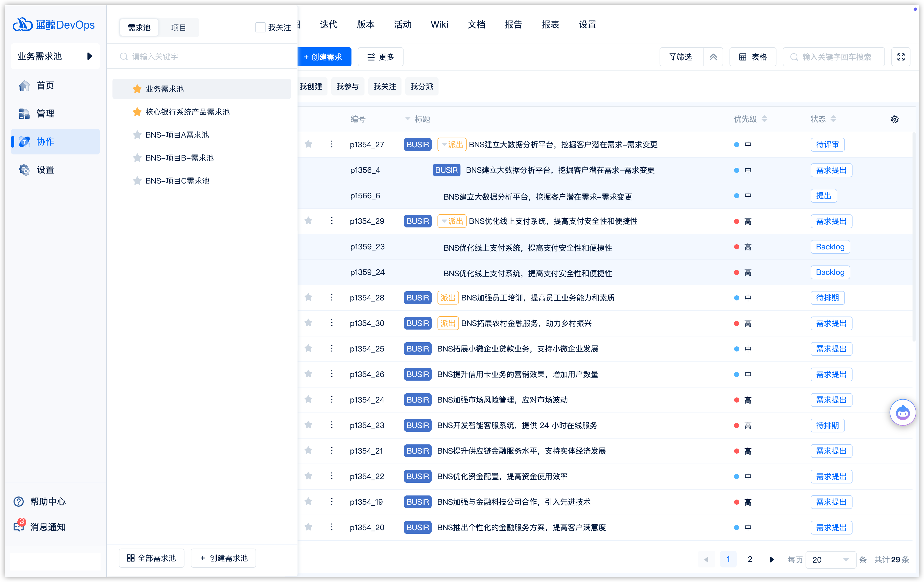924x582 pixels.
Task: Click 全部需求池 button
Action: point(151,558)
